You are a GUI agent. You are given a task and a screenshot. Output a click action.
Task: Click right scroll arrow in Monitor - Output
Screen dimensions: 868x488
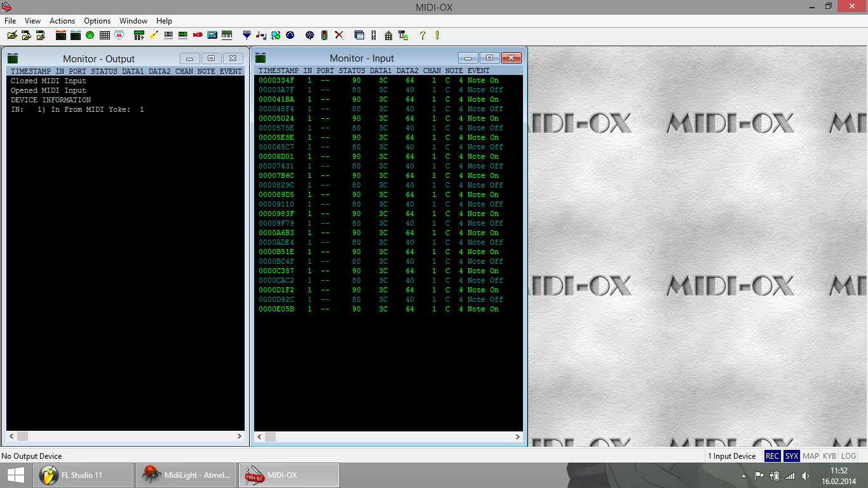click(240, 437)
